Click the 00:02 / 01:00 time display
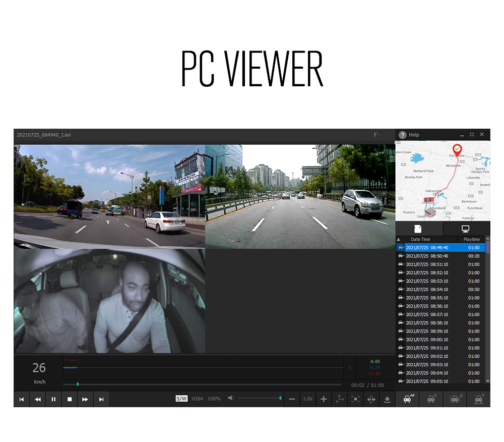504x442 pixels. [367, 385]
